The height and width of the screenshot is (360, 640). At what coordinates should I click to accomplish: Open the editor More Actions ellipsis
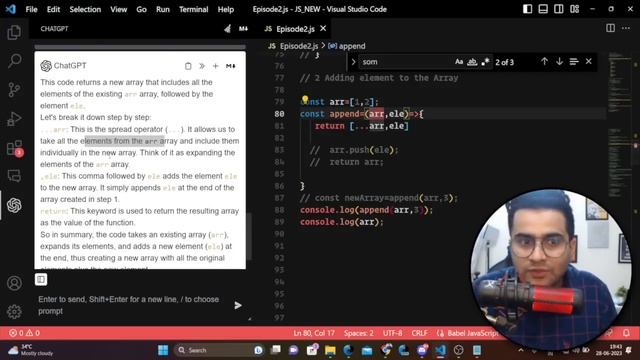tap(626, 28)
